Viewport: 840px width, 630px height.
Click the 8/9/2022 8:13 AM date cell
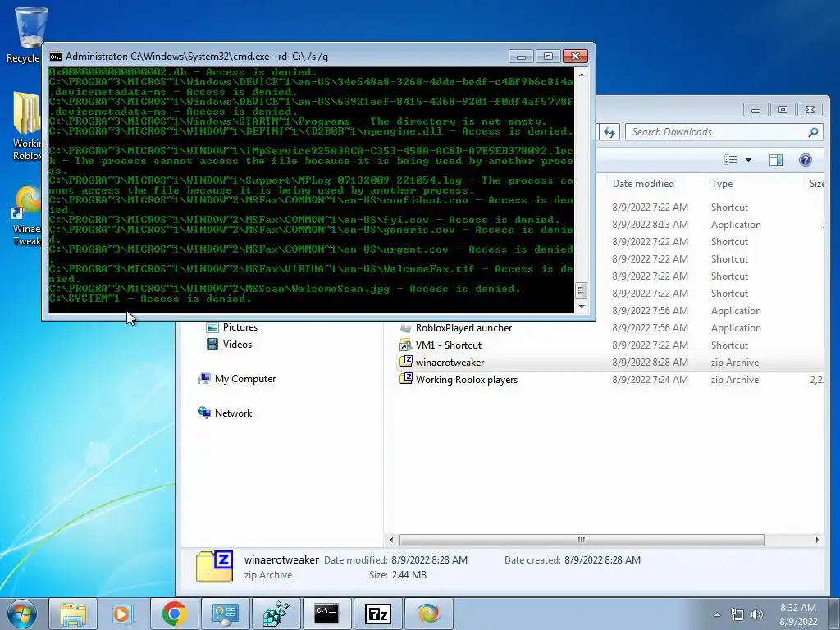pos(650,225)
